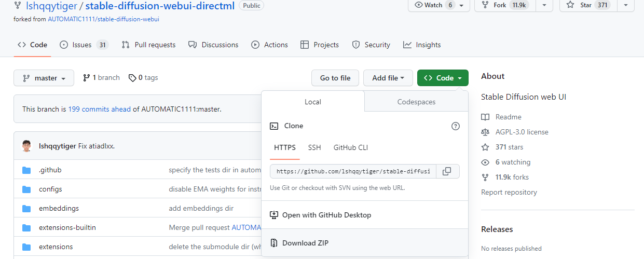The image size is (644, 259).
Task: Click the Go to file button
Action: (335, 78)
